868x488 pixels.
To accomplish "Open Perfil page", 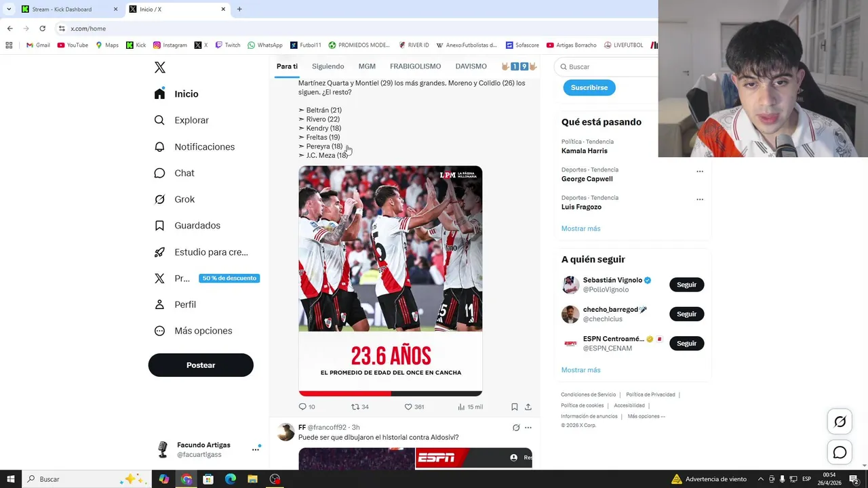I will click(x=175, y=304).
